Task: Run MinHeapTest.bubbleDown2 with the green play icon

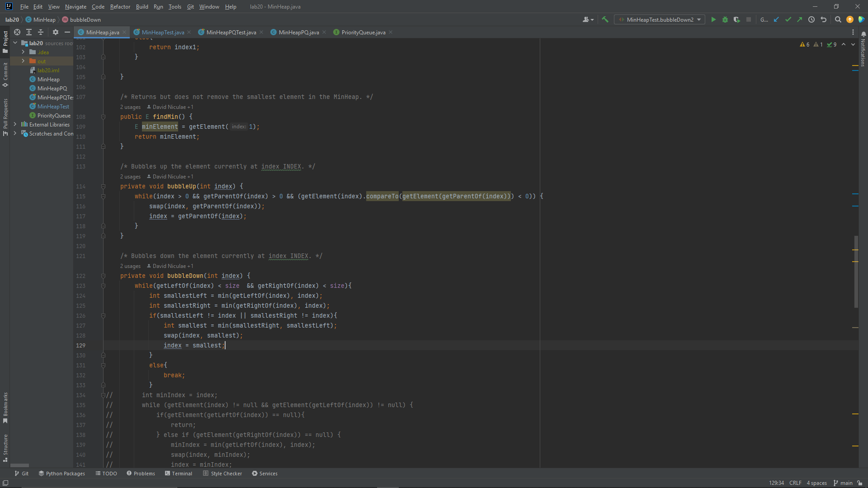Action: tap(713, 19)
